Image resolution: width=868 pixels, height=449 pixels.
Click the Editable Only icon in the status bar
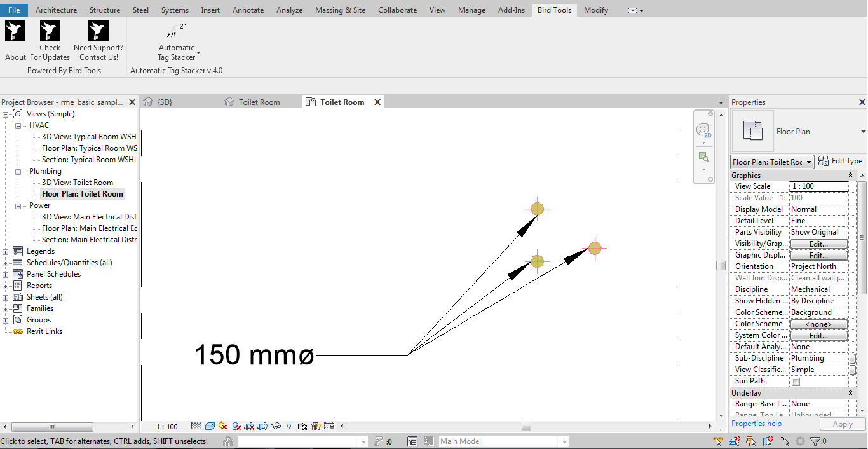tap(379, 441)
